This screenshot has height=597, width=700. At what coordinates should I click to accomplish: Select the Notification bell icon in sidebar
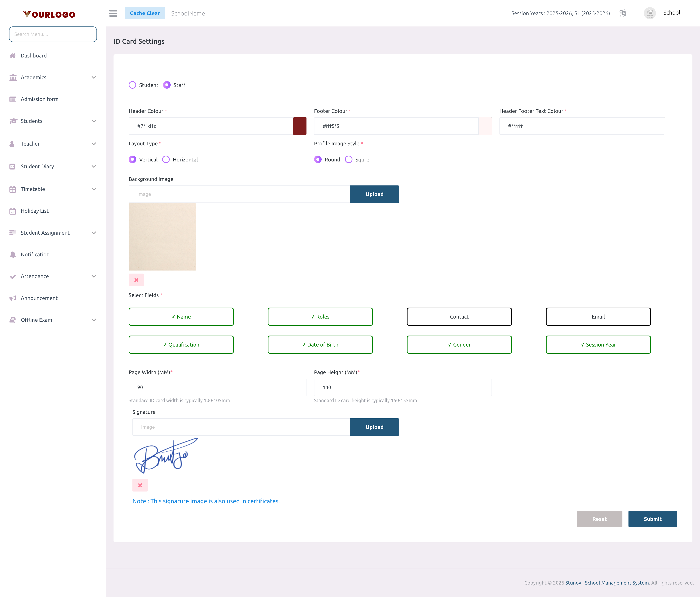13,254
